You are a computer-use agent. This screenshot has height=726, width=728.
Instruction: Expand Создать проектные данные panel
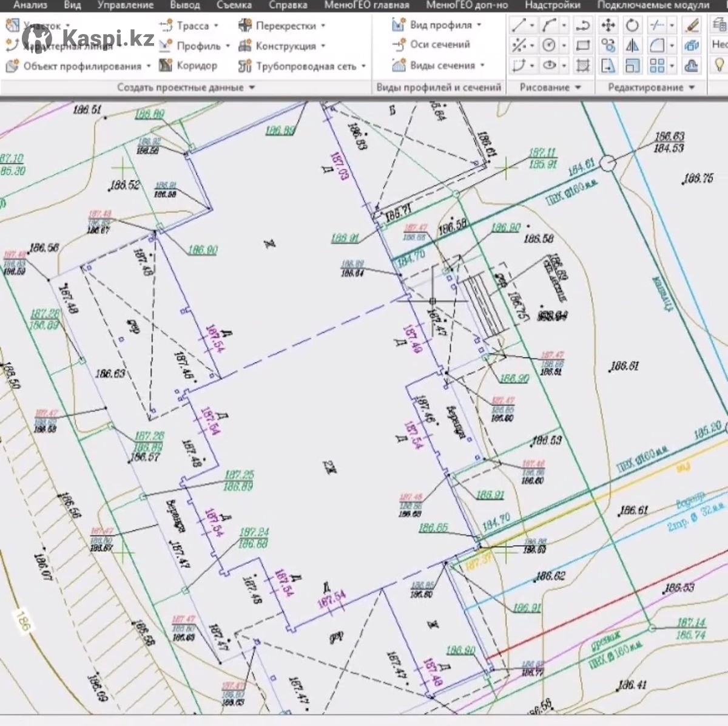point(186,87)
